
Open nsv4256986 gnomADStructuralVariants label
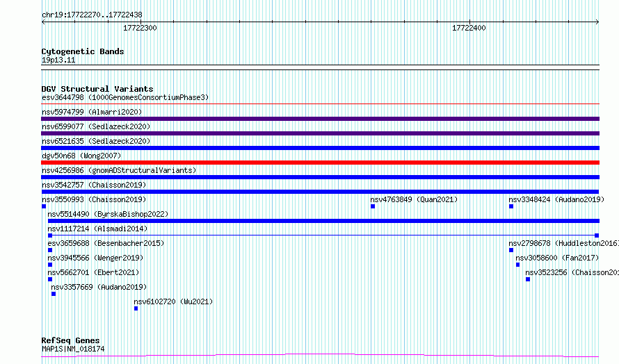(x=119, y=170)
